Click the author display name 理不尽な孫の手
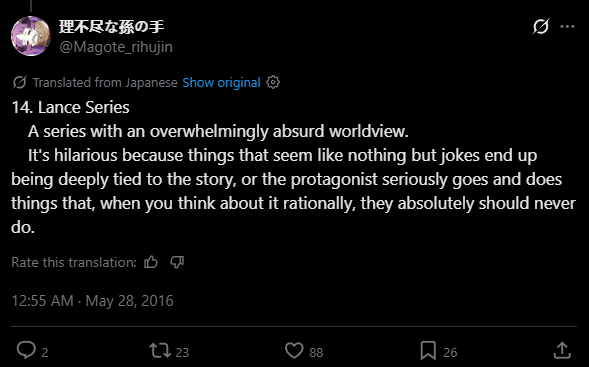The width and height of the screenshot is (589, 367). (x=112, y=27)
